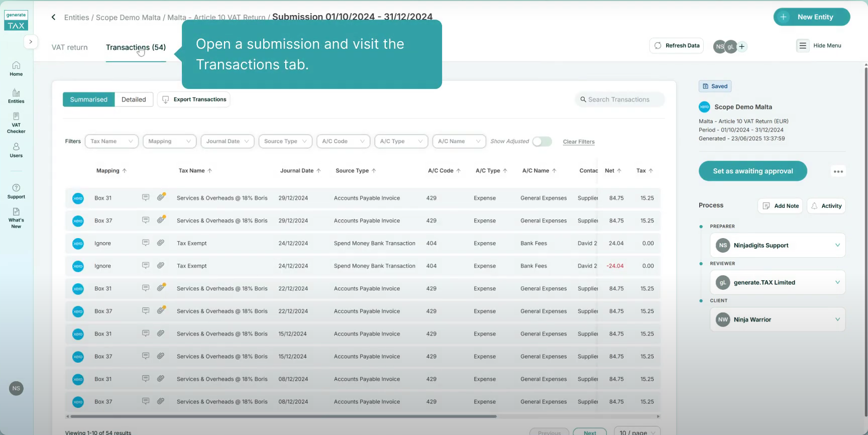
Task: Open the Entities sidebar icon
Action: 16,95
